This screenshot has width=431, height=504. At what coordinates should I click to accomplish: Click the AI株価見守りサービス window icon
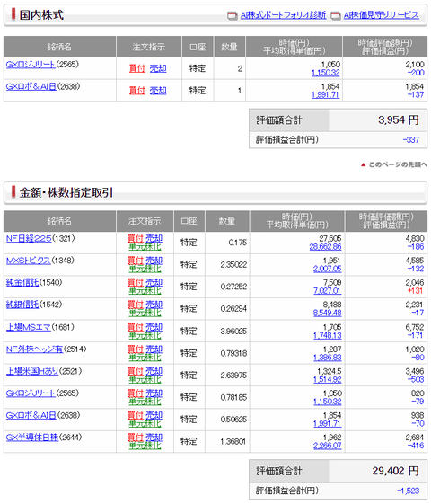tap(336, 15)
